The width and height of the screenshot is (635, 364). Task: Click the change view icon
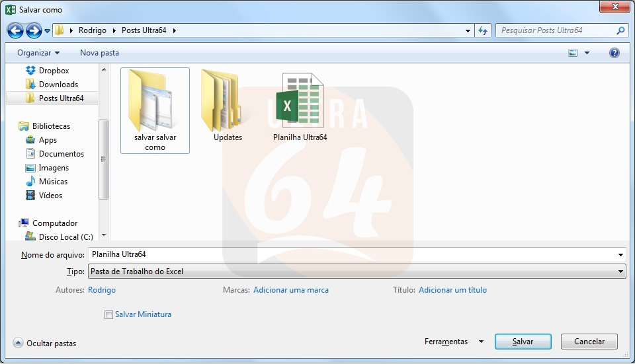pyautogui.click(x=573, y=53)
